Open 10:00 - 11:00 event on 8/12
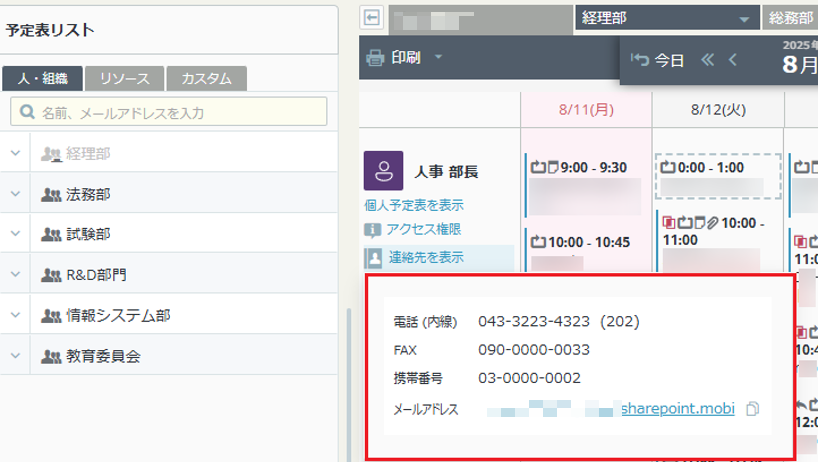The image size is (818, 462). pos(718,243)
